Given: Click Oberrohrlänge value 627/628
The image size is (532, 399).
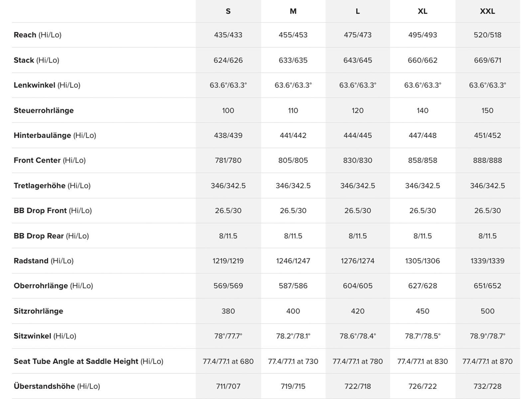Looking at the screenshot, I should (423, 286).
